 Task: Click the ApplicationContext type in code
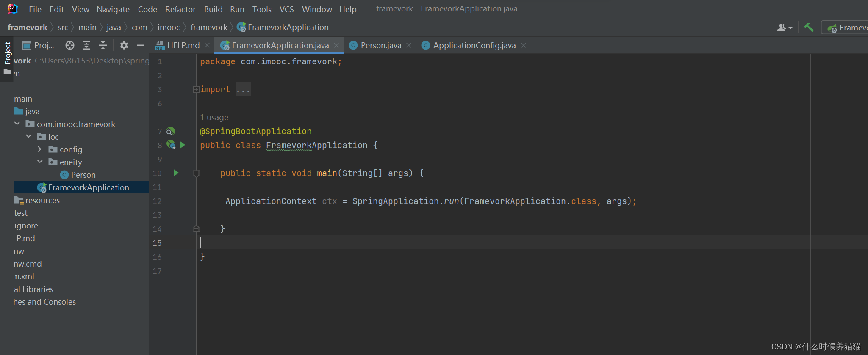click(x=271, y=201)
